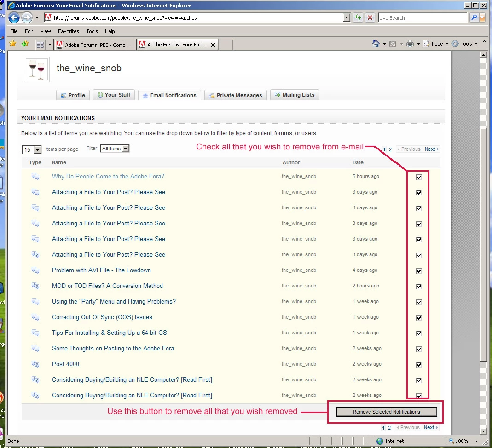The width and height of the screenshot is (492, 448).
Task: Click the Home page icon
Action: click(x=376, y=44)
